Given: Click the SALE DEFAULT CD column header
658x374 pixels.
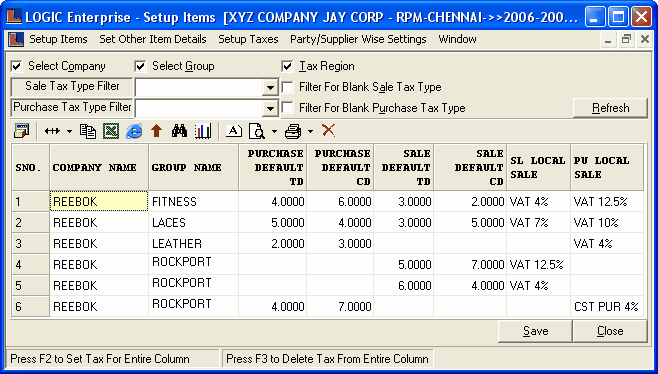Looking at the screenshot, I should point(470,167).
